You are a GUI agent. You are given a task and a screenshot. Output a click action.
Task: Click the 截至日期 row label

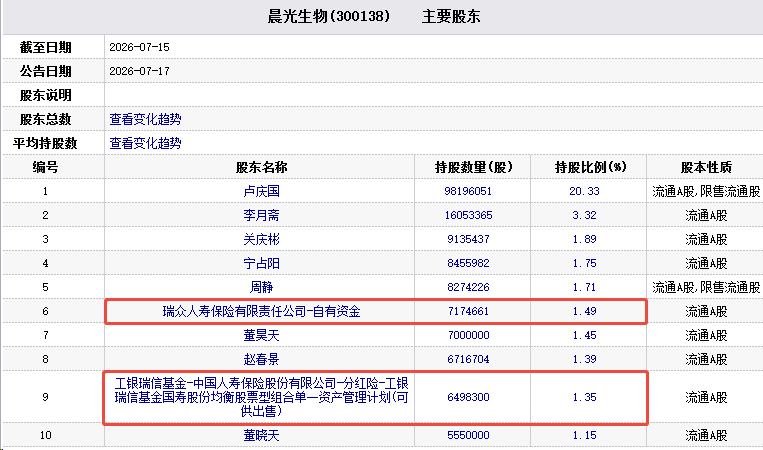click(45, 47)
